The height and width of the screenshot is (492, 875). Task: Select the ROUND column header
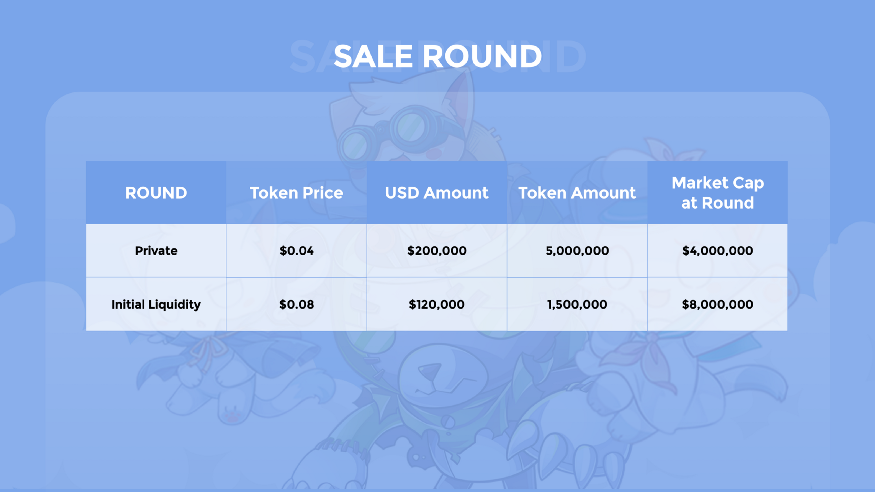pos(156,193)
